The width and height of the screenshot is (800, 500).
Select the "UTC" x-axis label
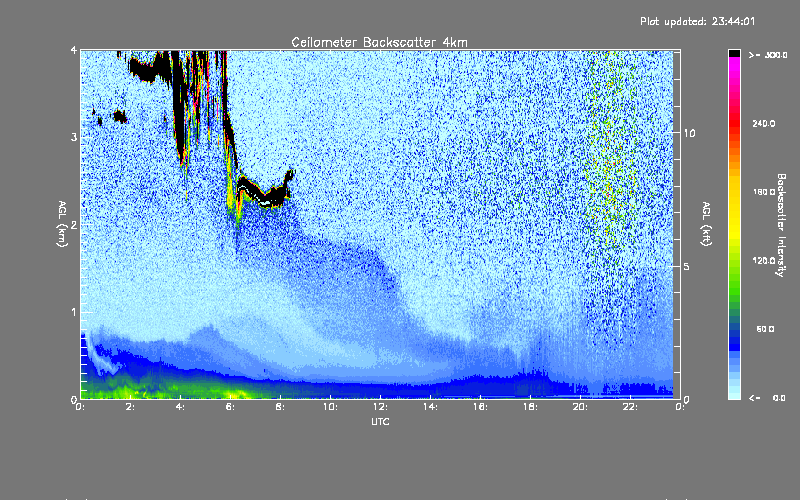coord(380,421)
